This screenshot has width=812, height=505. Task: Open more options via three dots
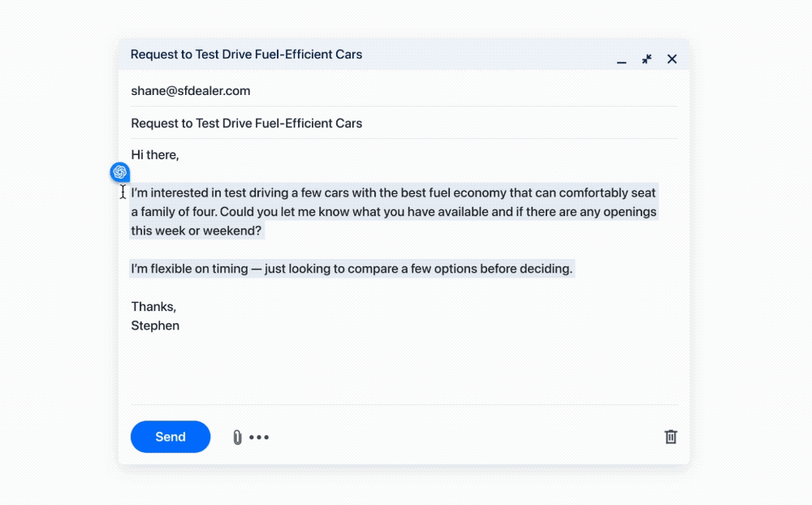[259, 438]
